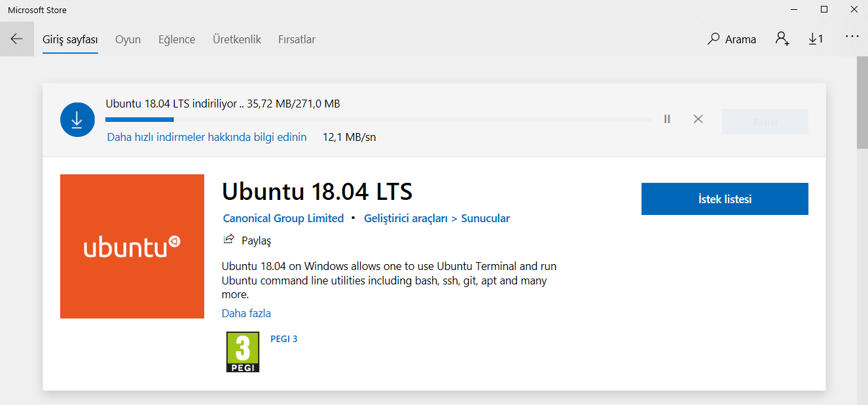Viewport: 868px width, 405px height.
Task: Minimize the Microsoft Store window
Action: 794,10
